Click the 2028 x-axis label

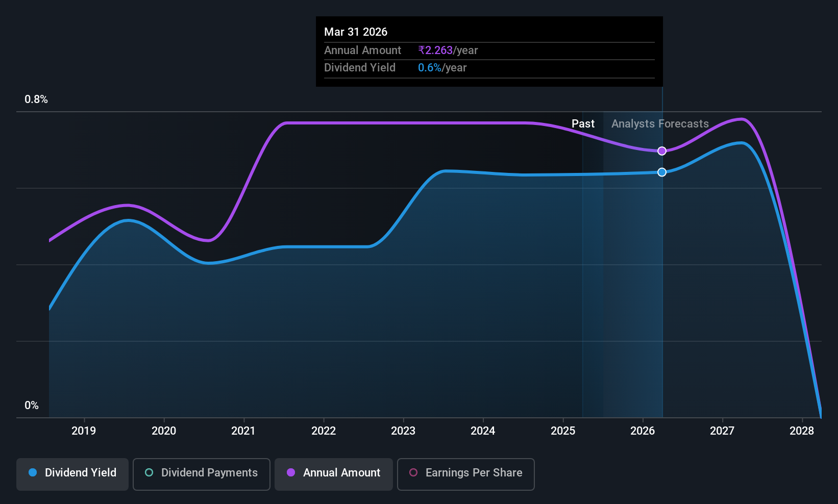click(802, 431)
